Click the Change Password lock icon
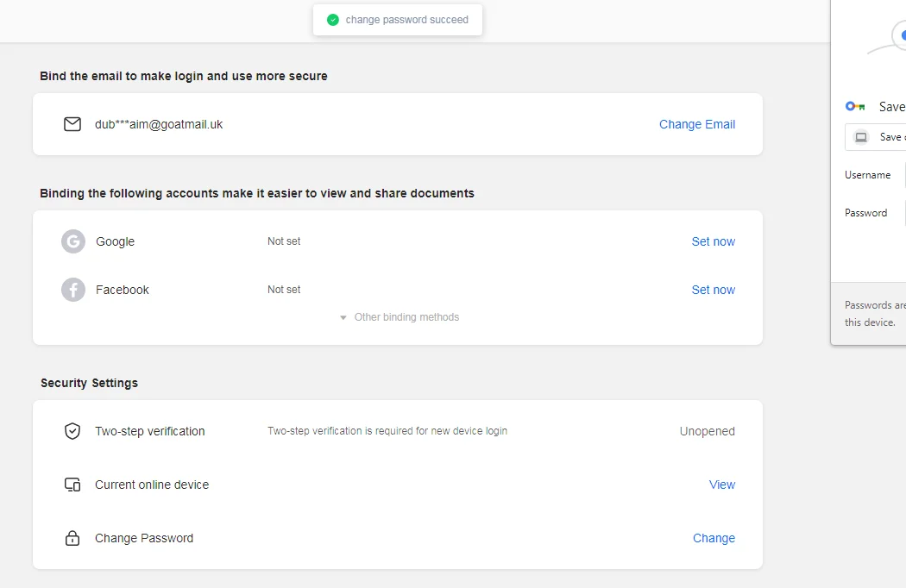The image size is (906, 588). 72,538
